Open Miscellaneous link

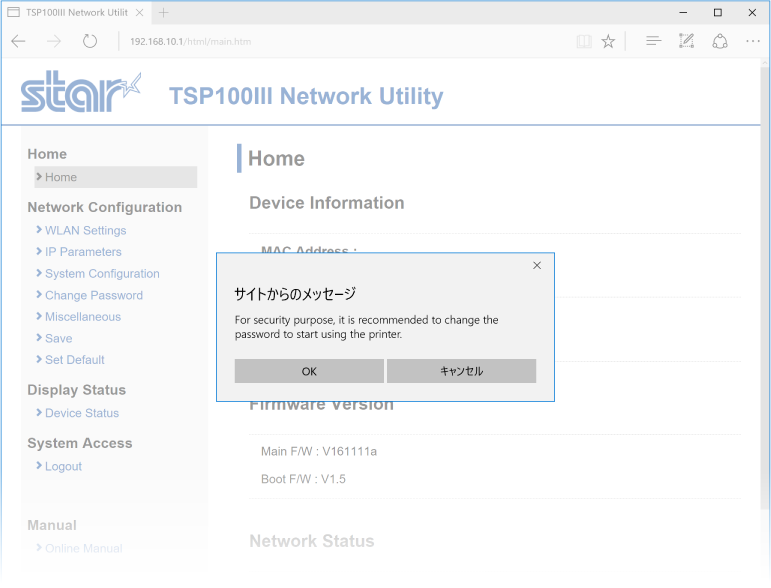pos(83,317)
